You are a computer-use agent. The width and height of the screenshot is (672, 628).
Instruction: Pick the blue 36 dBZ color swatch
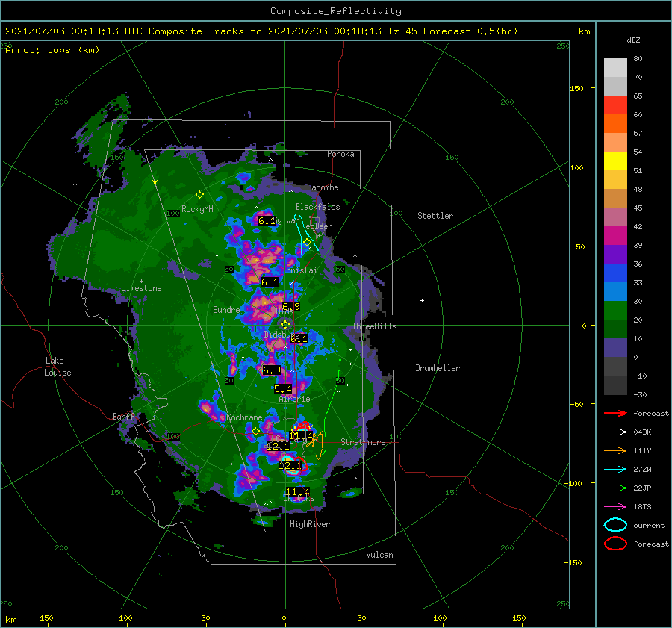coord(615,273)
